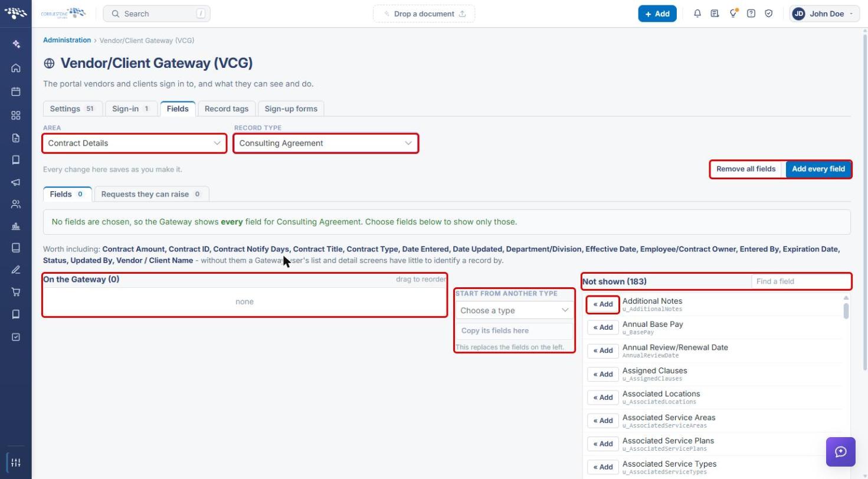Open the shield check icon in header
Image resolution: width=868 pixels, height=479 pixels.
click(x=769, y=14)
